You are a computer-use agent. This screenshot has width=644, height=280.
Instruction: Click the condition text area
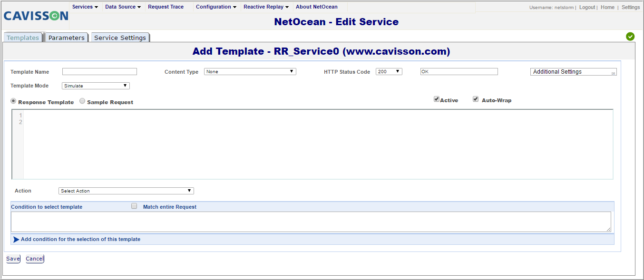click(x=311, y=222)
